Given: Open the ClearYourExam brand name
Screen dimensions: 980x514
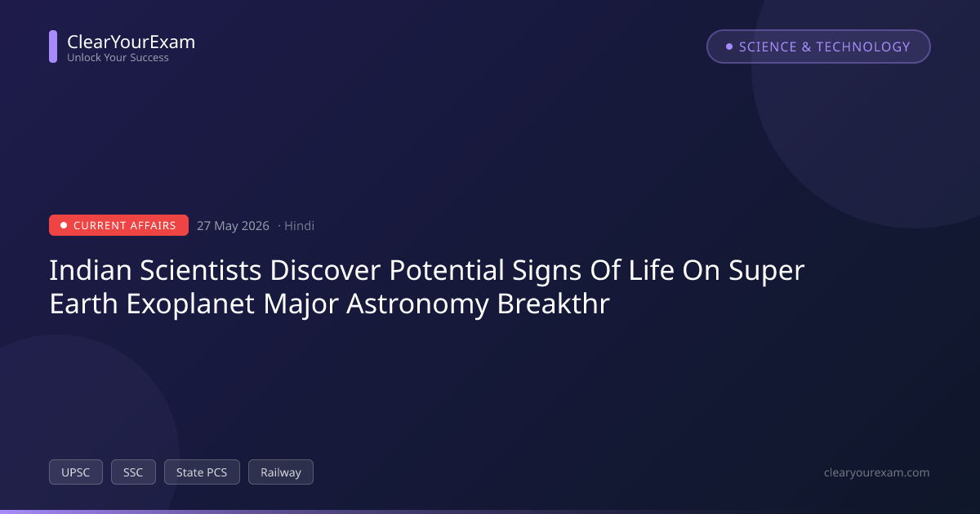Looking at the screenshot, I should [x=131, y=42].
